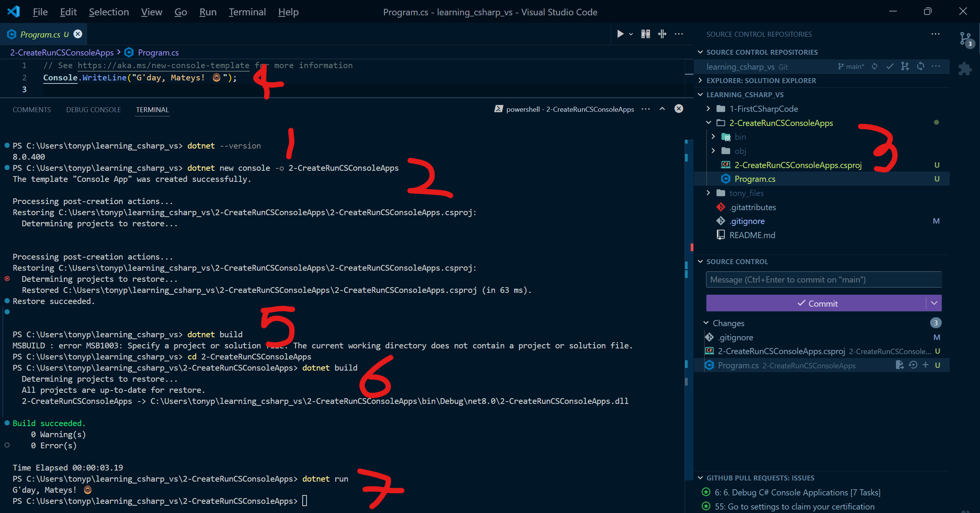This screenshot has width=980, height=513.
Task: Open the File menu
Action: pyautogui.click(x=40, y=12)
